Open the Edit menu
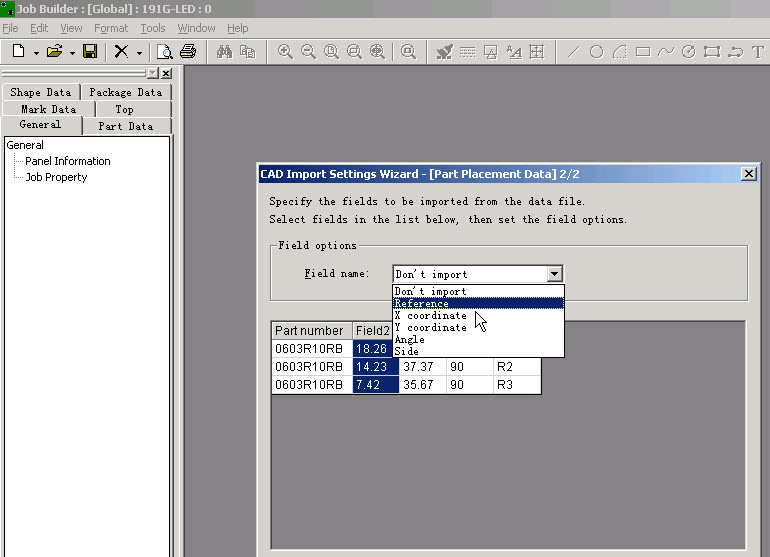Screen dimensions: 770x557 pos(39,28)
